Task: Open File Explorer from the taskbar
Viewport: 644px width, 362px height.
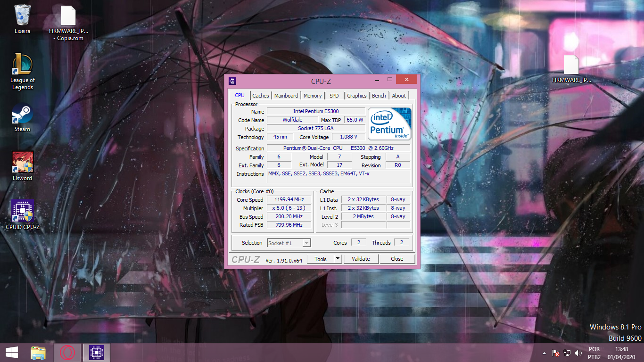Action: 38,353
